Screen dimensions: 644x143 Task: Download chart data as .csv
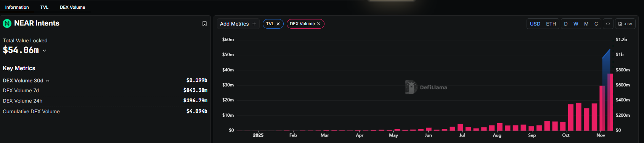click(x=625, y=24)
